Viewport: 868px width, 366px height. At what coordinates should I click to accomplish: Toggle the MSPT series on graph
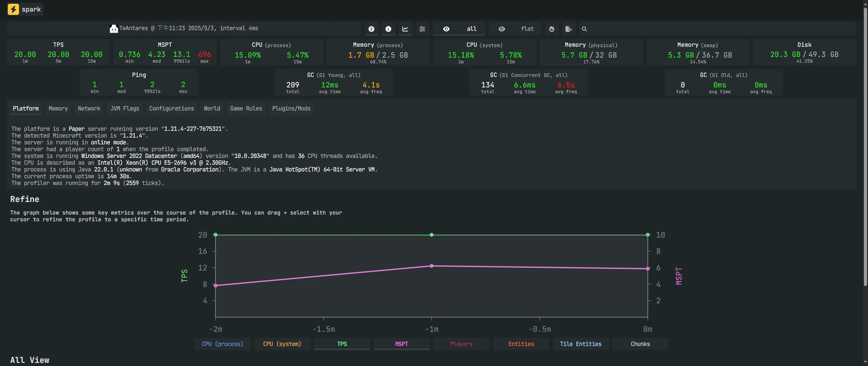[x=401, y=344]
